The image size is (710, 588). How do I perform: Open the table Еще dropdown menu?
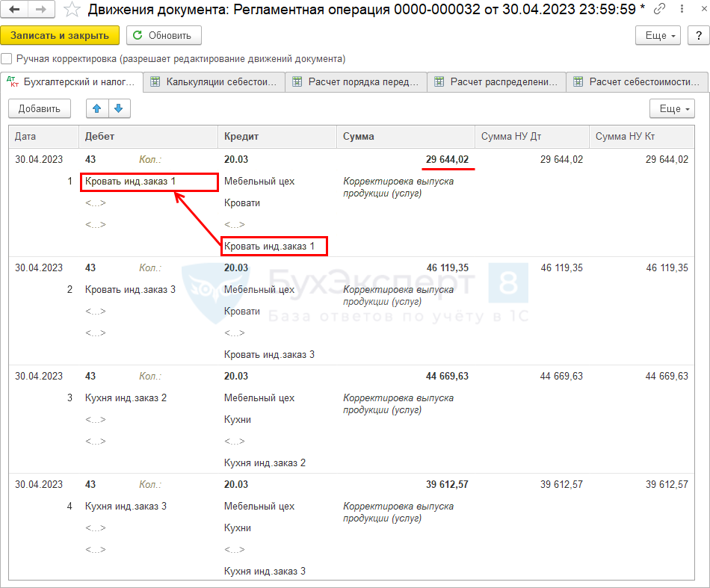672,108
